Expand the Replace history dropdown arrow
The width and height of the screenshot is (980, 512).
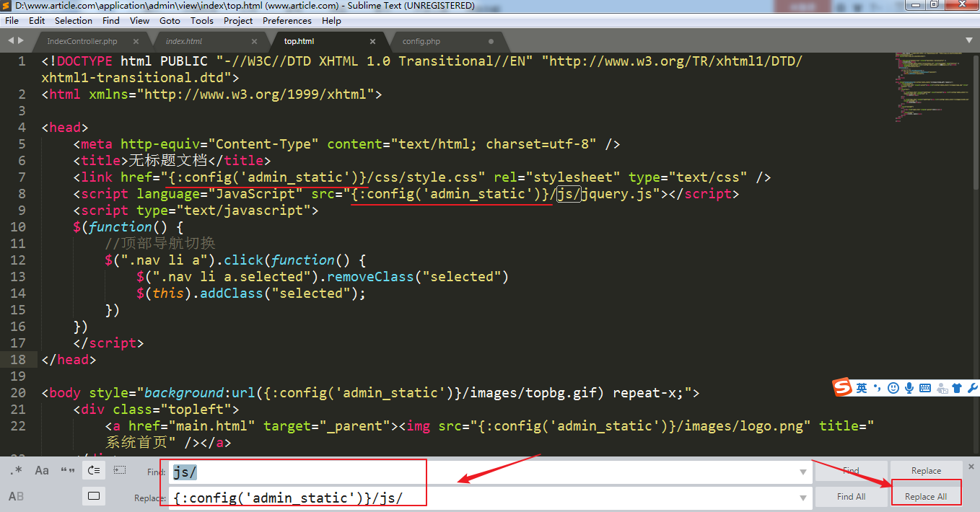pos(803,497)
